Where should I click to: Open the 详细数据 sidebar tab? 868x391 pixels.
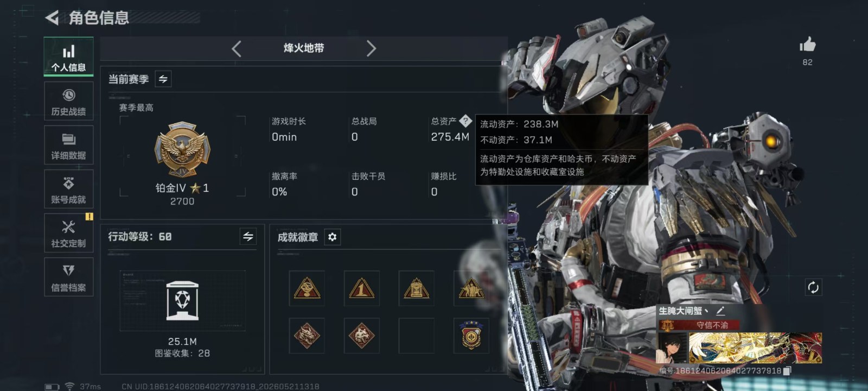(68, 145)
